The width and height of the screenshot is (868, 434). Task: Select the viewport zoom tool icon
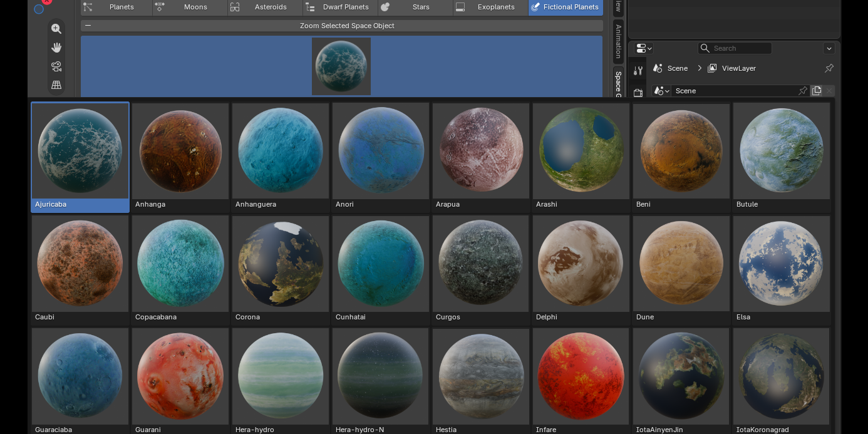(x=56, y=28)
